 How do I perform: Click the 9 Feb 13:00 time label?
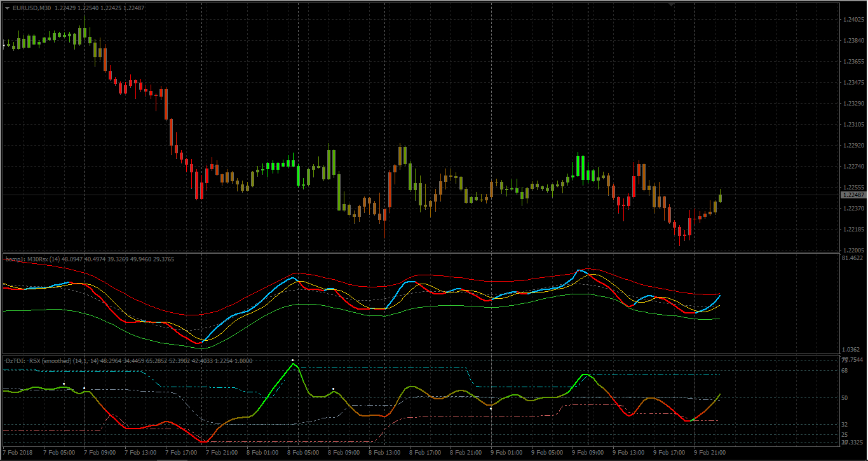(629, 453)
